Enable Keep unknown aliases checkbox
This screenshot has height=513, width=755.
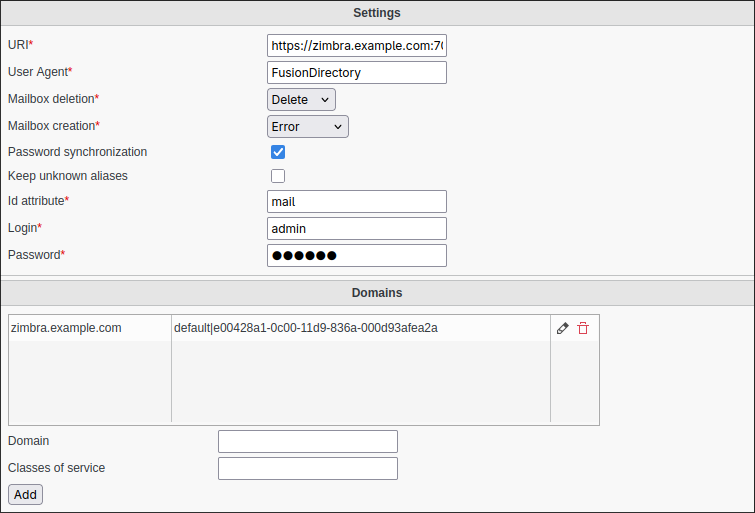click(278, 176)
